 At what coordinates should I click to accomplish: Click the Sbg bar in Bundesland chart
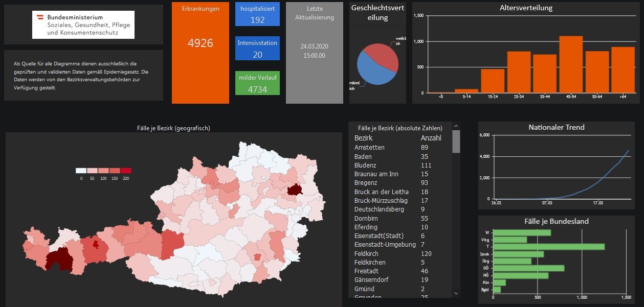(512, 261)
